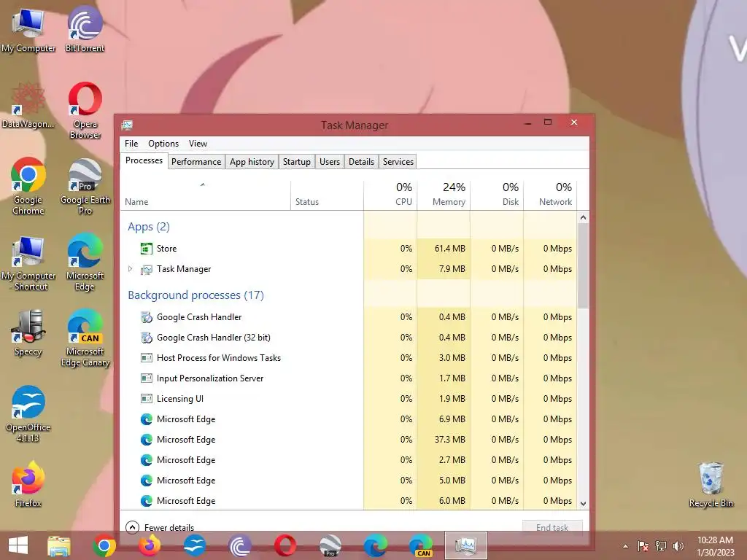Expand the Task Manager process row
The height and width of the screenshot is (560, 747).
(130, 269)
